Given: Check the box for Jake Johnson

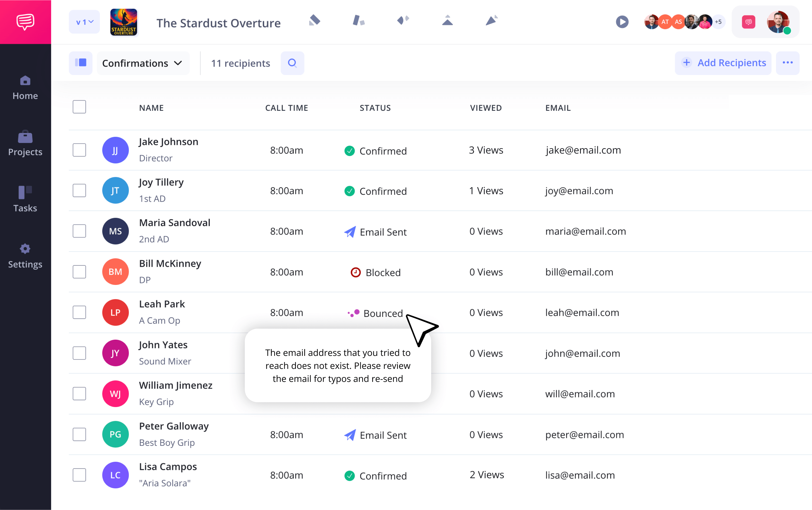Looking at the screenshot, I should pyautogui.click(x=79, y=150).
